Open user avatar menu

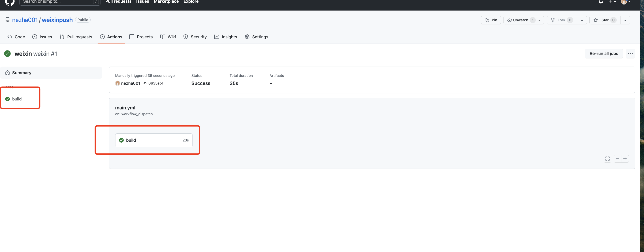pos(625,2)
